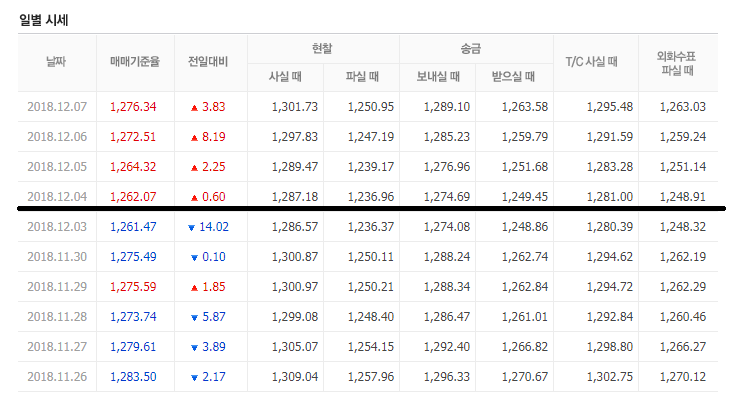Click the T/C 사실 때 column header
The height and width of the screenshot is (402, 736).
point(591,62)
